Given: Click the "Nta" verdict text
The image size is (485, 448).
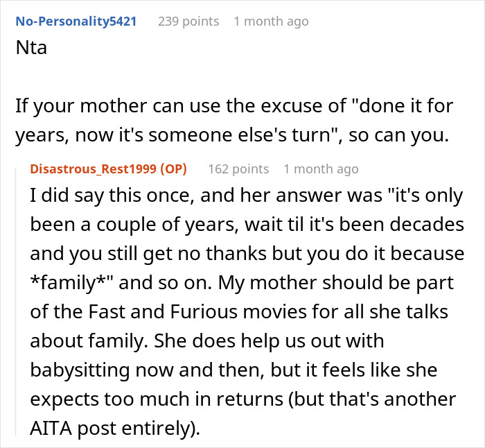Looking at the screenshot, I should coord(31,49).
